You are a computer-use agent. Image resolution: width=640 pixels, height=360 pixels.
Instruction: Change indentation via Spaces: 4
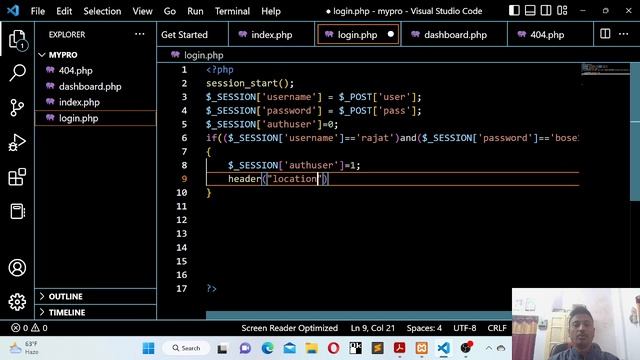(x=424, y=328)
